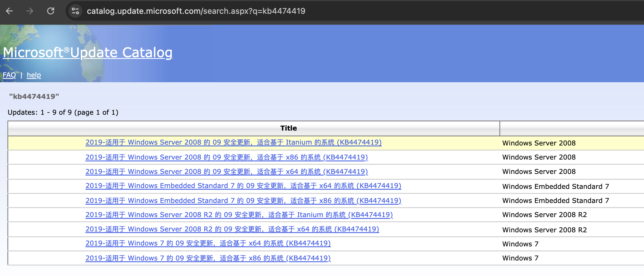Image resolution: width=644 pixels, height=276 pixels.
Task: Open the FAQ link
Action: pyautogui.click(x=9, y=75)
